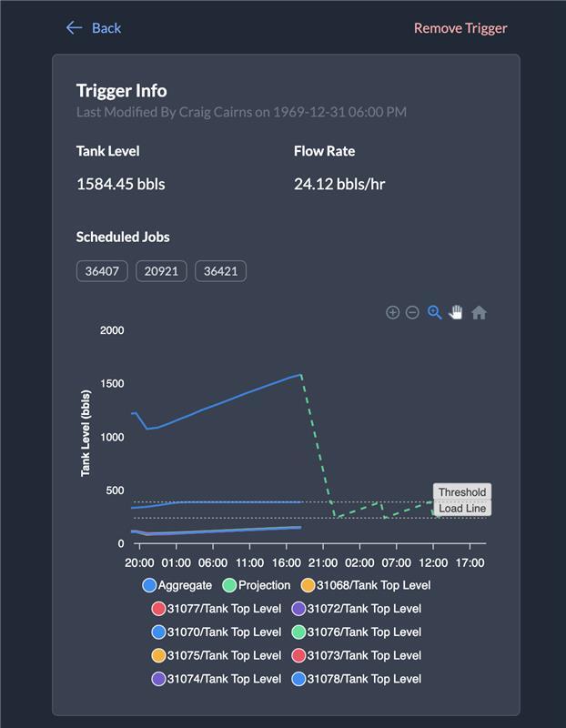The height and width of the screenshot is (728, 566).
Task: Toggle Projection series in chart legend
Action: coord(257,585)
